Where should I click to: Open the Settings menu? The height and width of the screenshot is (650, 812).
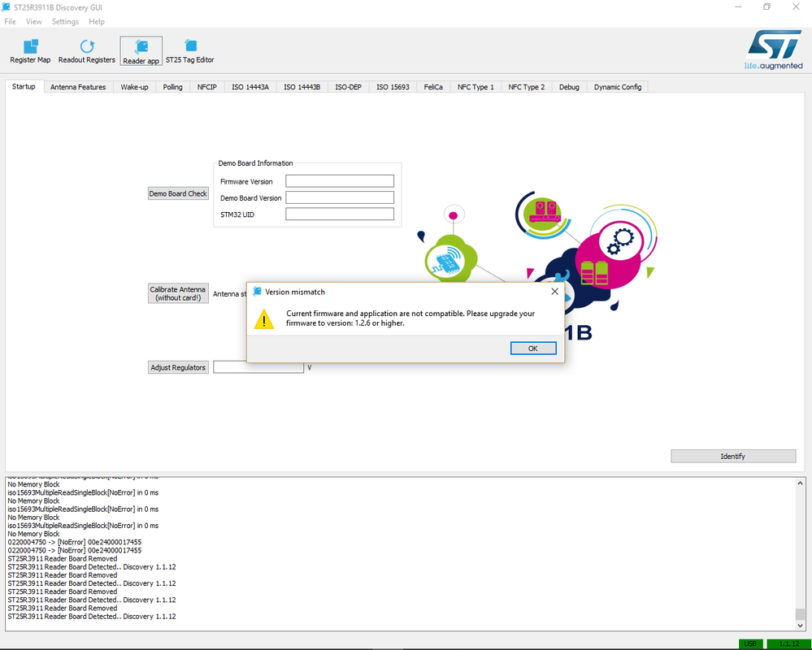coord(65,21)
